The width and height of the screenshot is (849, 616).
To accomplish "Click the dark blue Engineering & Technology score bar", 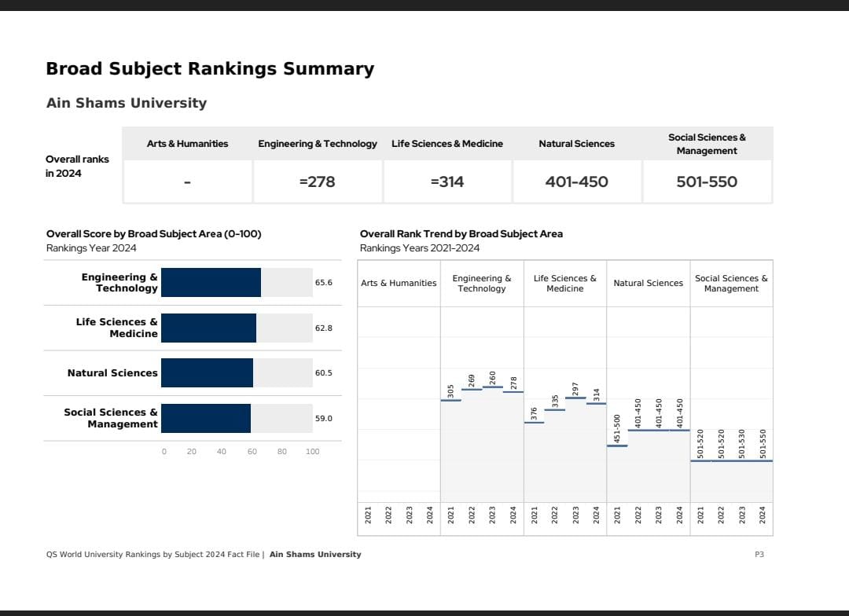I will click(x=211, y=282).
